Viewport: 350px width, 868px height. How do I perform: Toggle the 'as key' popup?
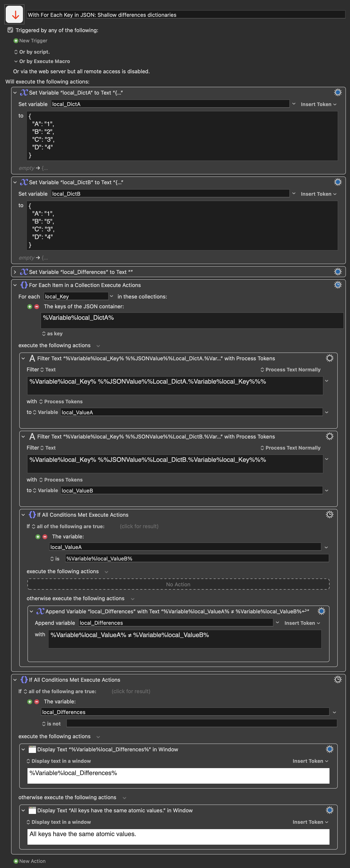click(x=52, y=334)
